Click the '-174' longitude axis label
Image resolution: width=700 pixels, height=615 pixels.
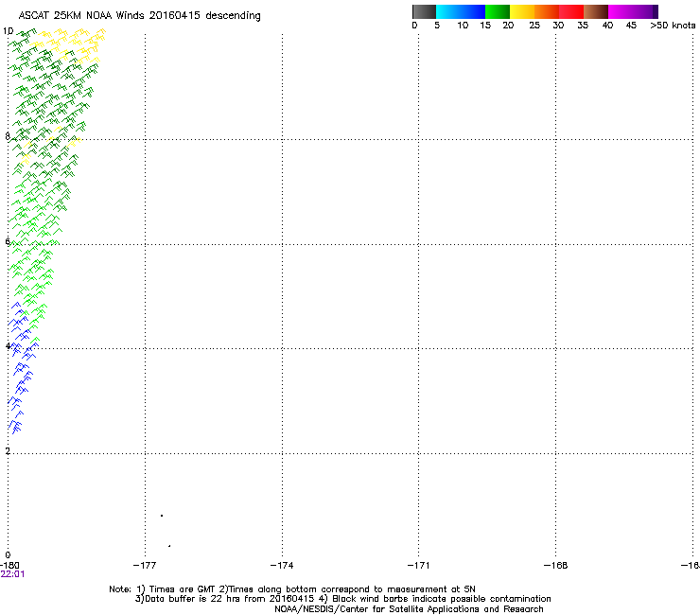(282, 566)
